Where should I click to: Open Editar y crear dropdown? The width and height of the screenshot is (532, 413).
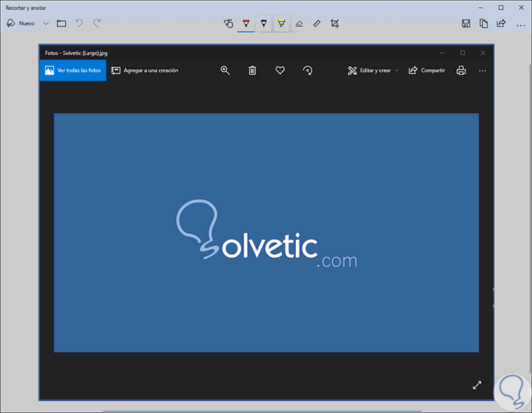coord(373,71)
